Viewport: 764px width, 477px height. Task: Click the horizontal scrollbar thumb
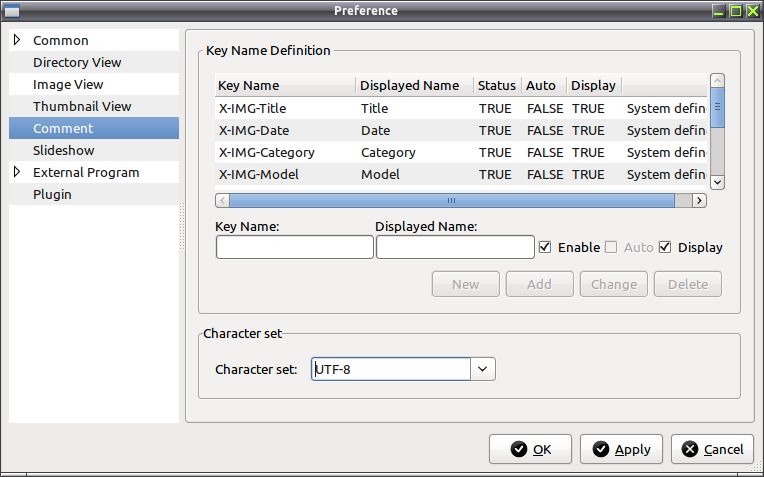pyautogui.click(x=452, y=200)
